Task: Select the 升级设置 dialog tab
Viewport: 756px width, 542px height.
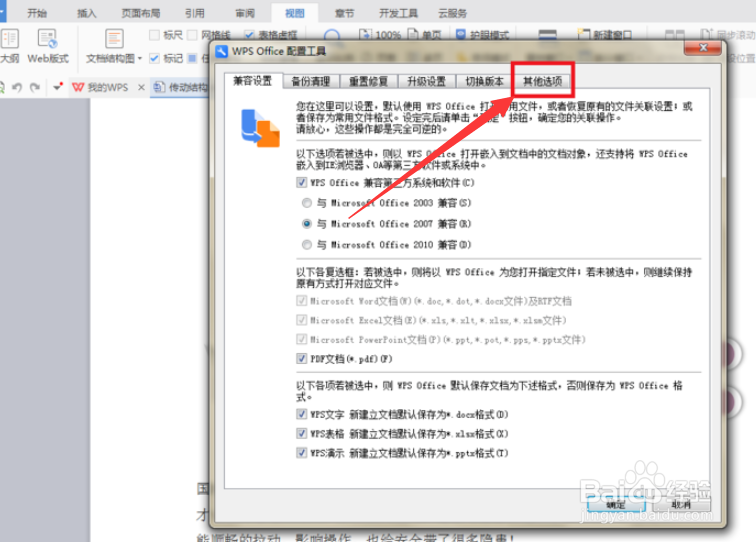Action: click(427, 81)
